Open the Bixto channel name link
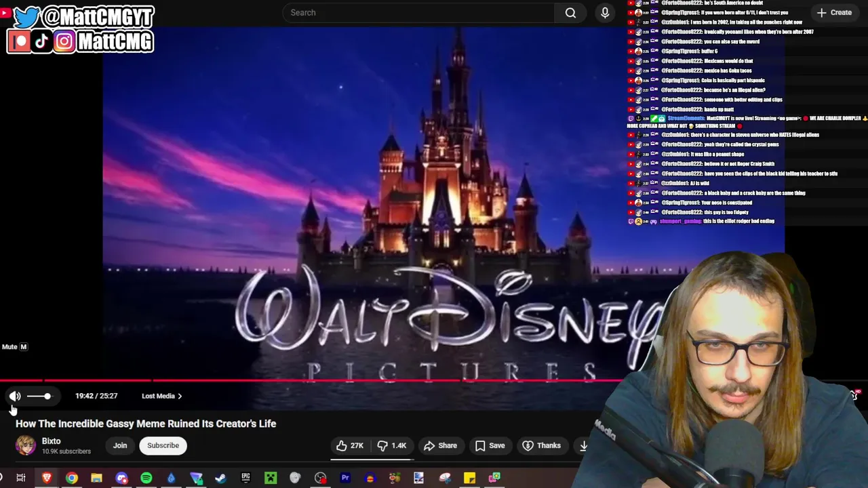Viewport: 868px width, 488px height. click(51, 441)
